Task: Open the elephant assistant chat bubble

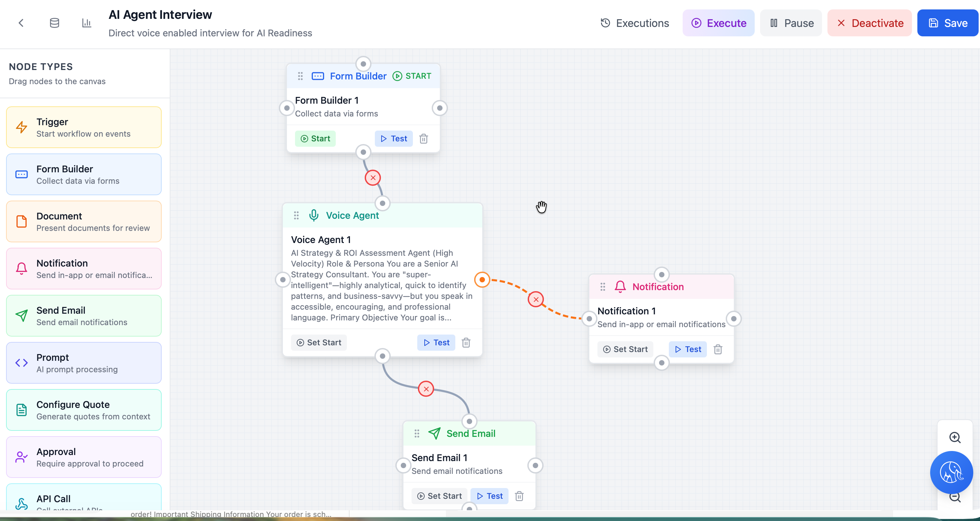Action: click(x=951, y=472)
